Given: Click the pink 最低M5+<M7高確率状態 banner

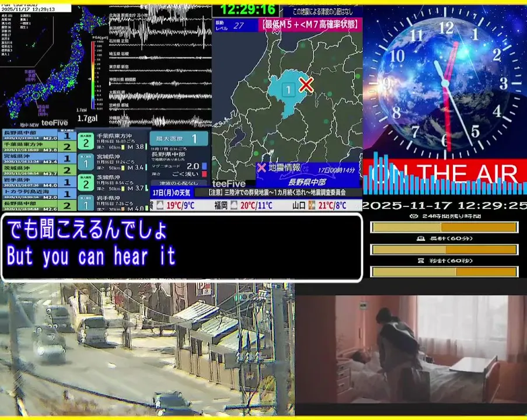Looking at the screenshot, I should [310, 24].
